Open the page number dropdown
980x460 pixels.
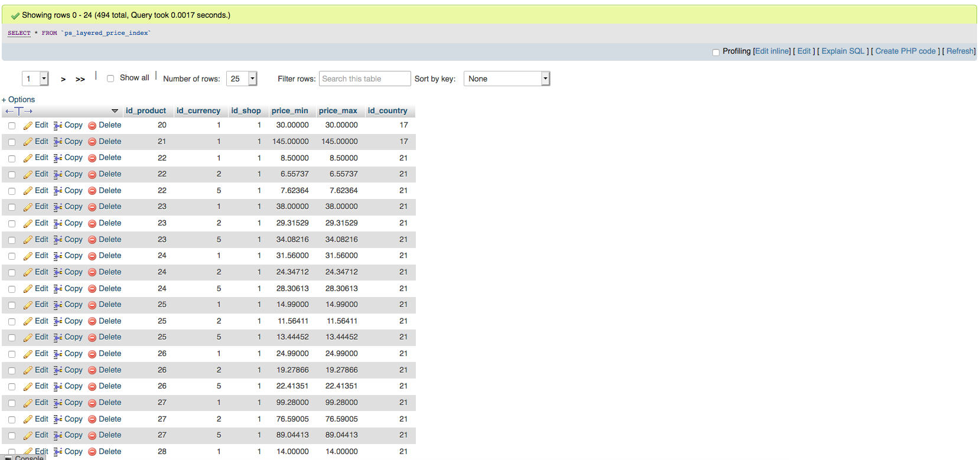point(35,79)
